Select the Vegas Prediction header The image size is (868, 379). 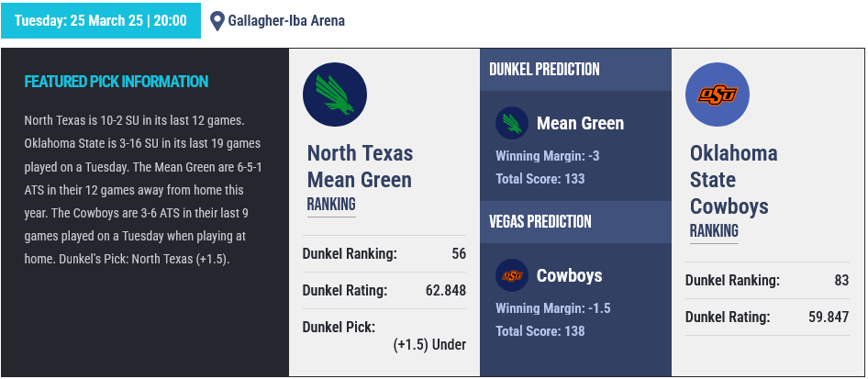[540, 221]
